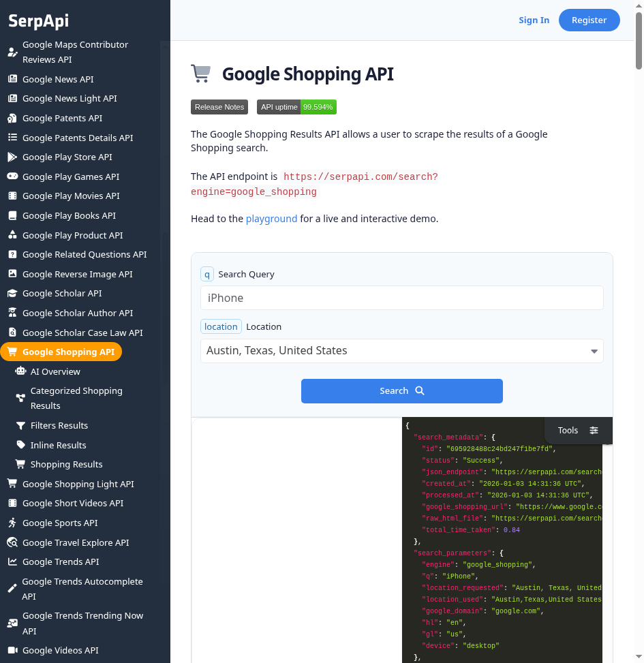Click the AI Overview robot icon
The height and width of the screenshot is (663, 644).
point(20,371)
